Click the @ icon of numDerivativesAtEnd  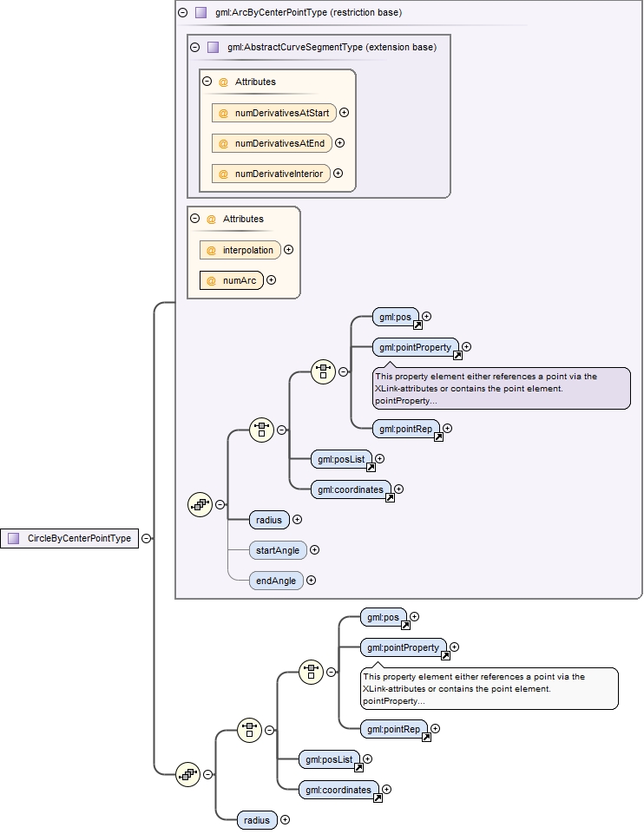[x=223, y=143]
